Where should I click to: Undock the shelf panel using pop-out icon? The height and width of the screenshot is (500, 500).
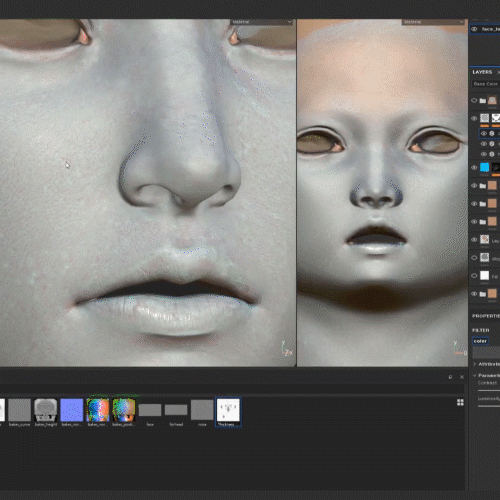450,377
